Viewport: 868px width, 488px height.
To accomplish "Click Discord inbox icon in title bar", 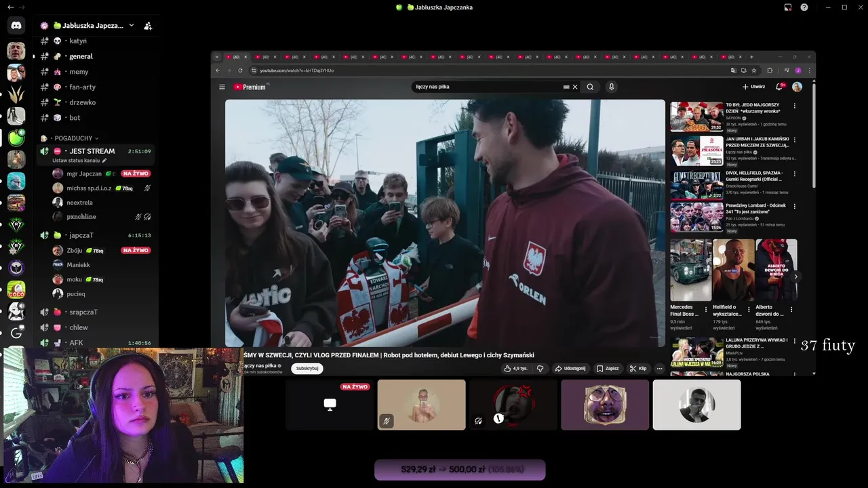I will click(788, 7).
